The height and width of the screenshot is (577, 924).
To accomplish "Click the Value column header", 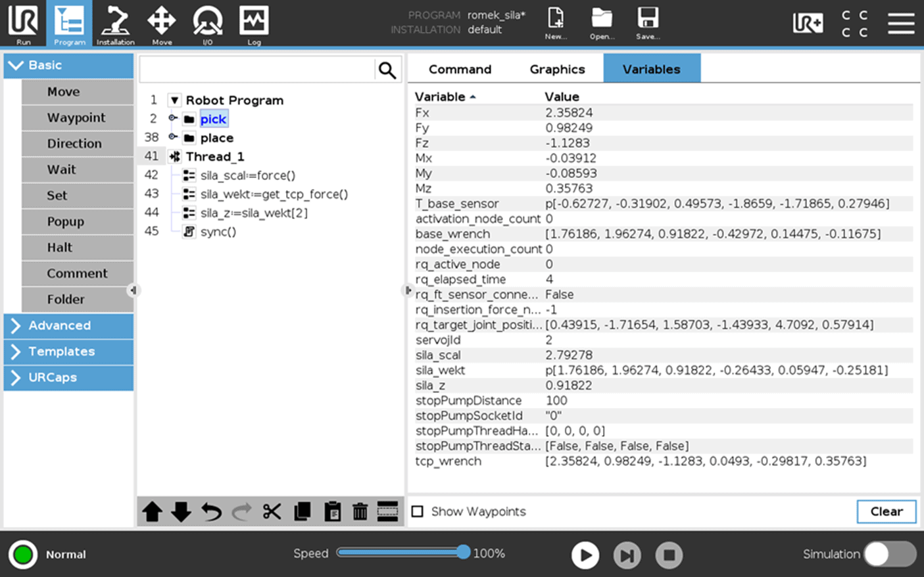I will click(x=562, y=97).
